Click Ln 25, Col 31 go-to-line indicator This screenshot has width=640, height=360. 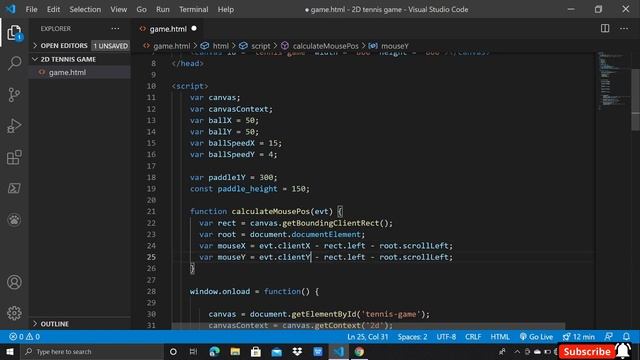point(368,337)
